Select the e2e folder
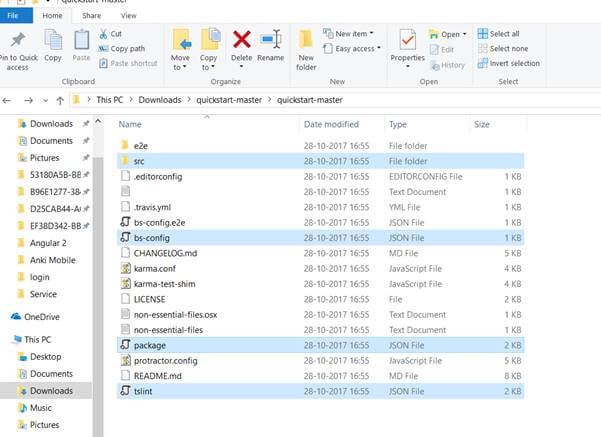The image size is (601, 437). click(320, 146)
